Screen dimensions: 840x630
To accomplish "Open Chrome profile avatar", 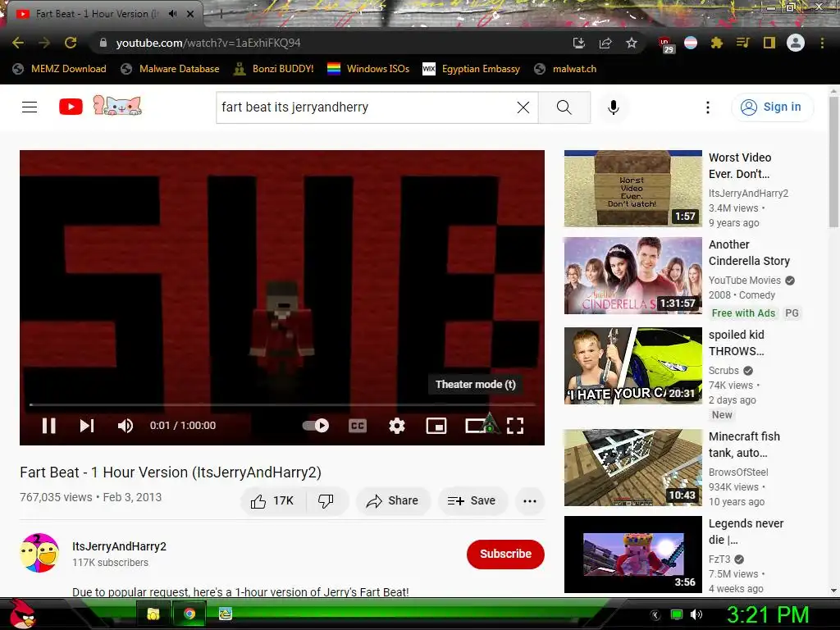I will point(796,43).
